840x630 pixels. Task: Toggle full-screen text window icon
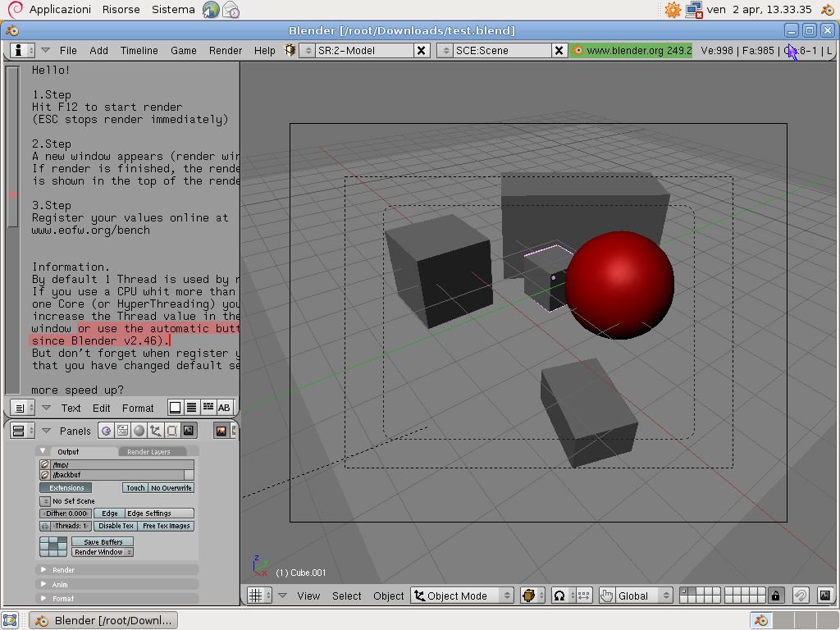click(x=176, y=408)
